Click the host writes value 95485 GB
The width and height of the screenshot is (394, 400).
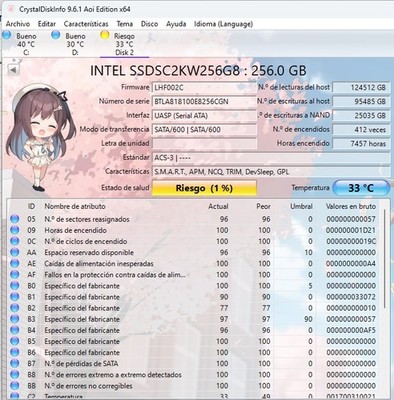click(361, 101)
